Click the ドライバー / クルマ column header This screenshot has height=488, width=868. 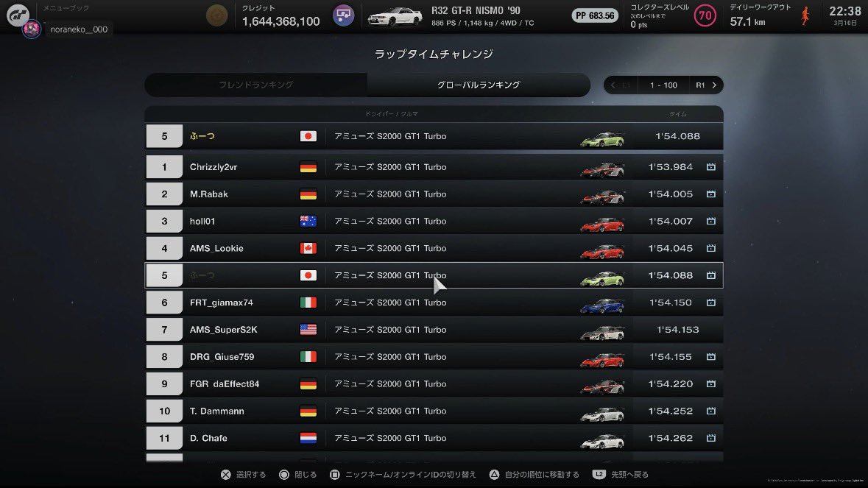392,114
